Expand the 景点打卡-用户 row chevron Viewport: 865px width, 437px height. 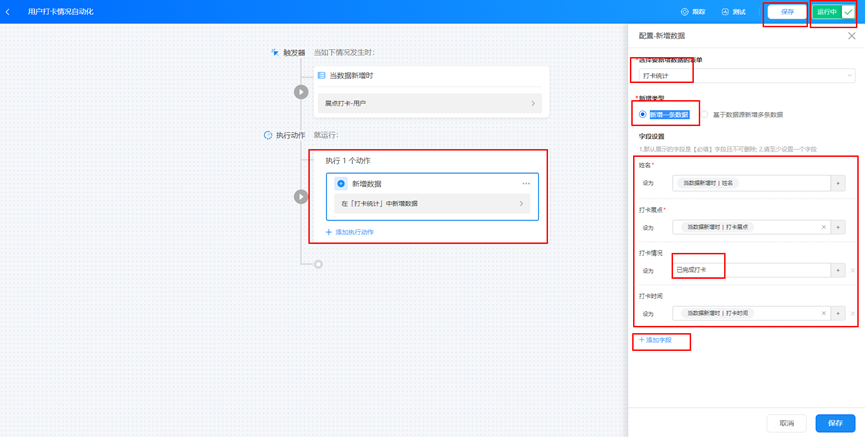532,103
